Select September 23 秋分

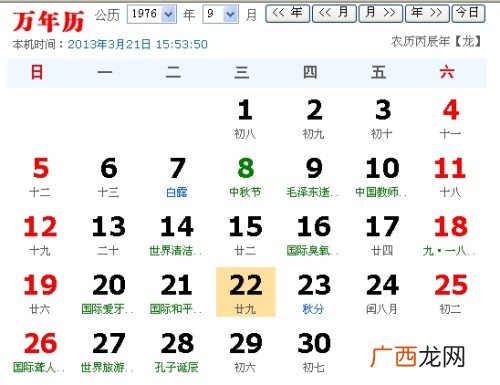click(314, 294)
